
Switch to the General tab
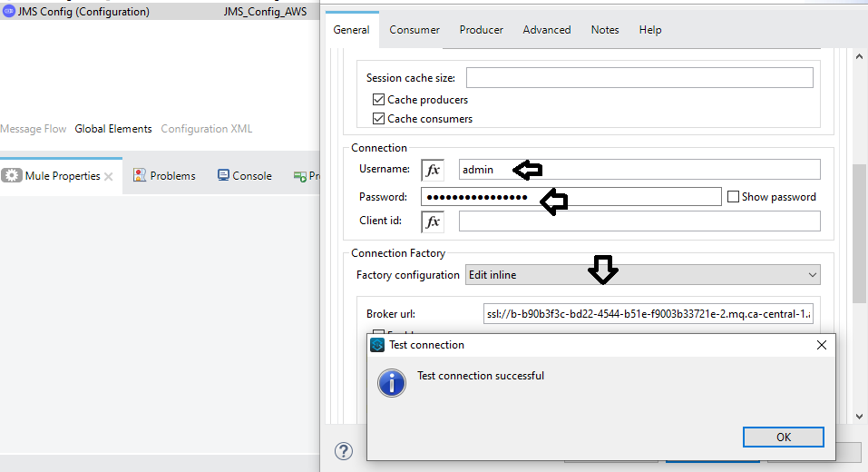pos(352,30)
